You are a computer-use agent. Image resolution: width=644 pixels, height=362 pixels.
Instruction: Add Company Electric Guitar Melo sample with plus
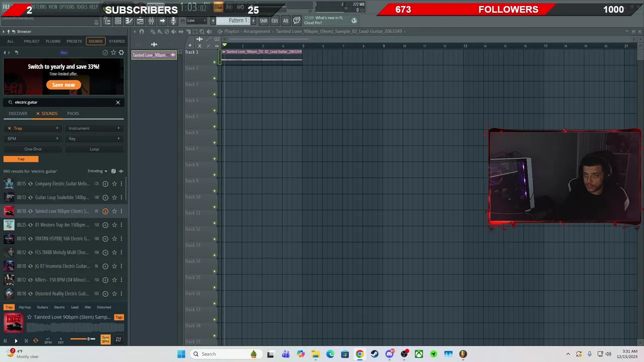tap(105, 184)
